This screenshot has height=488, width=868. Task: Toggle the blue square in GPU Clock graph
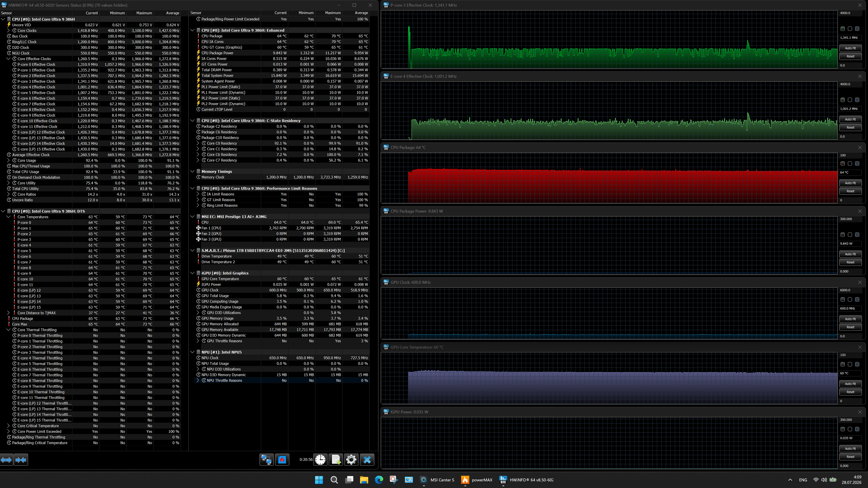tap(857, 300)
